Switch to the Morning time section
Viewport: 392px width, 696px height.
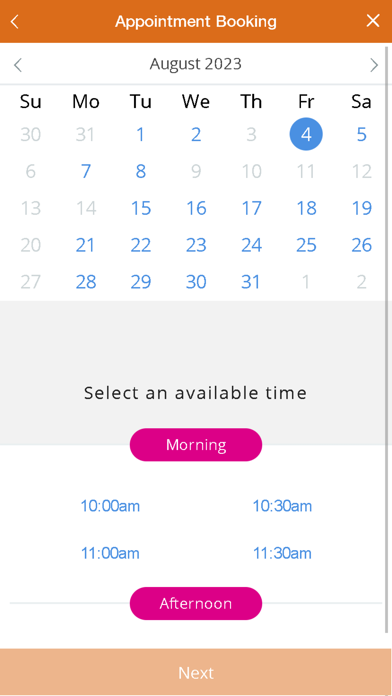tap(196, 445)
